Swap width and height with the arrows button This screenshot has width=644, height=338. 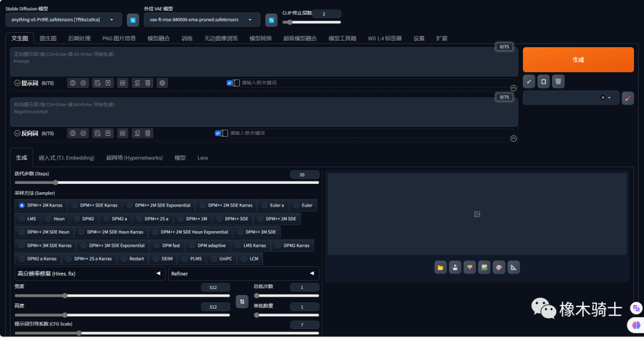coord(242,302)
